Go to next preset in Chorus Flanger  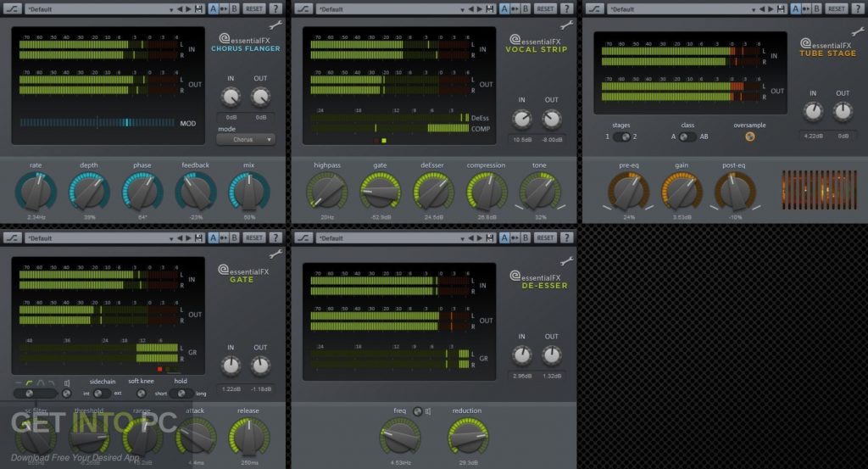coord(189,8)
